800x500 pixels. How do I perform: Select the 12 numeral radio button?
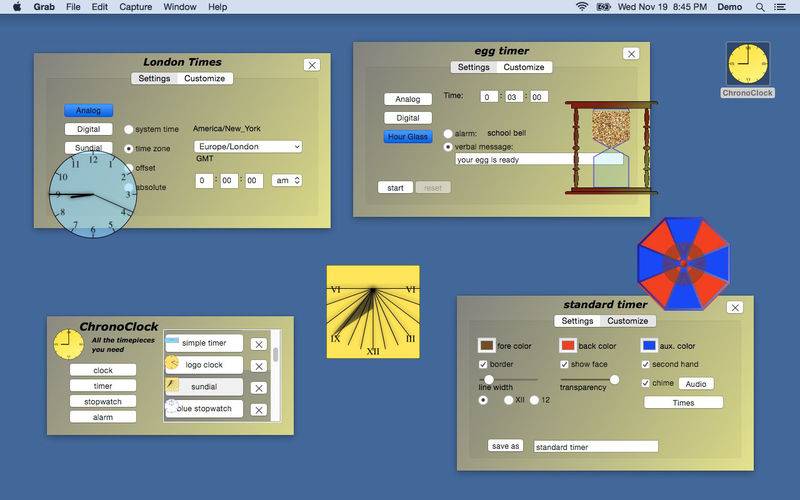pos(534,401)
